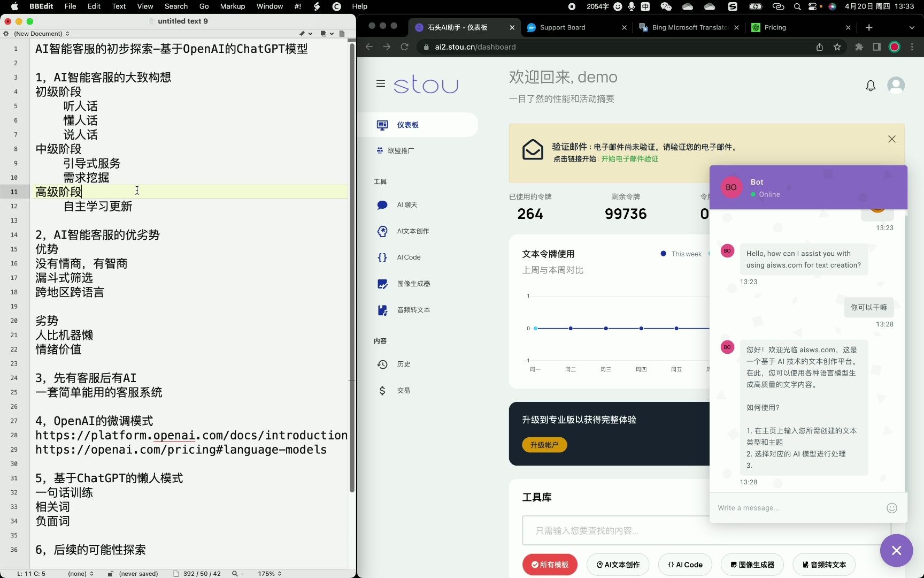The image size is (924, 578).
Task: Open macOS Control Center icon
Action: [813, 6]
